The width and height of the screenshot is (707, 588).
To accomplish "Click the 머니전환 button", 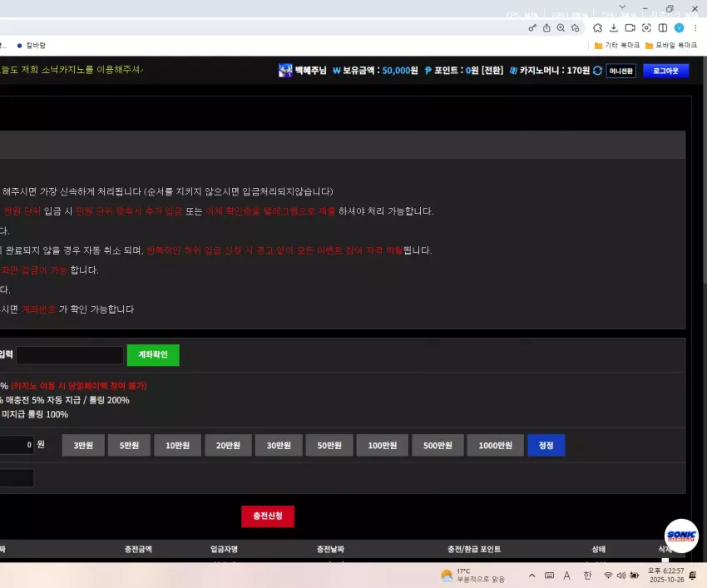I will click(620, 71).
